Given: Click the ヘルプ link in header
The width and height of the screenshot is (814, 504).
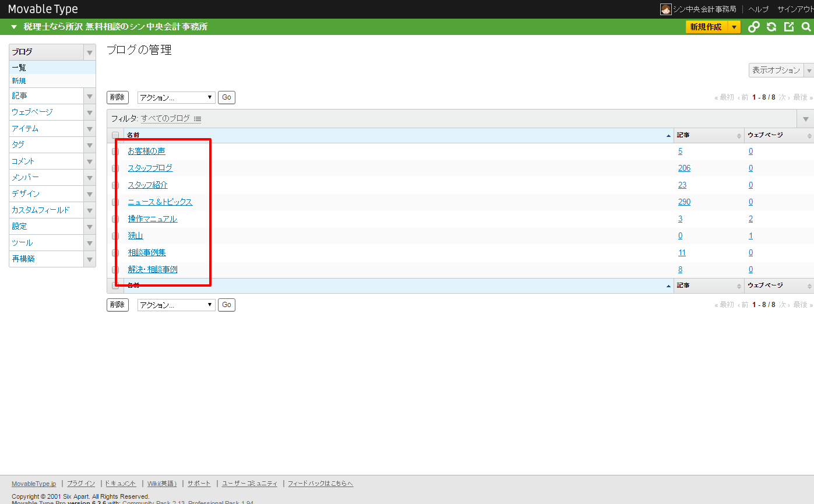Looking at the screenshot, I should [758, 9].
